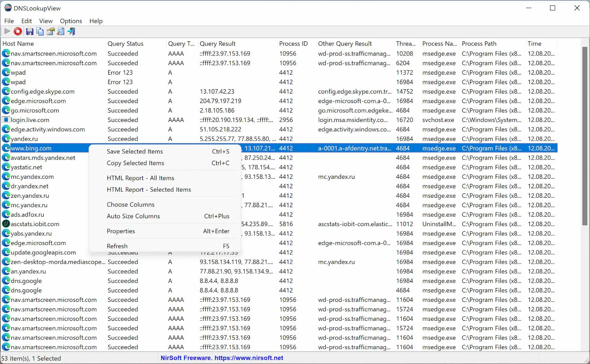Open the View menu

[46, 21]
